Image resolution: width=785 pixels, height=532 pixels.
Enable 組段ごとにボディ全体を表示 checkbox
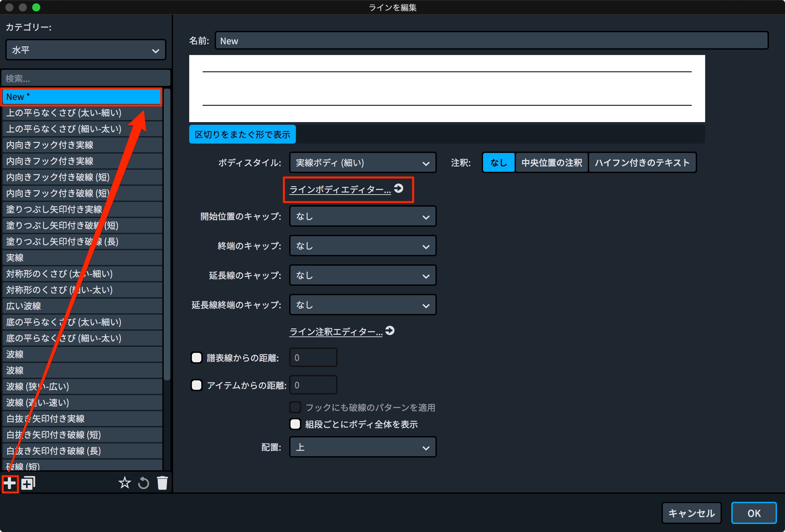click(x=295, y=424)
